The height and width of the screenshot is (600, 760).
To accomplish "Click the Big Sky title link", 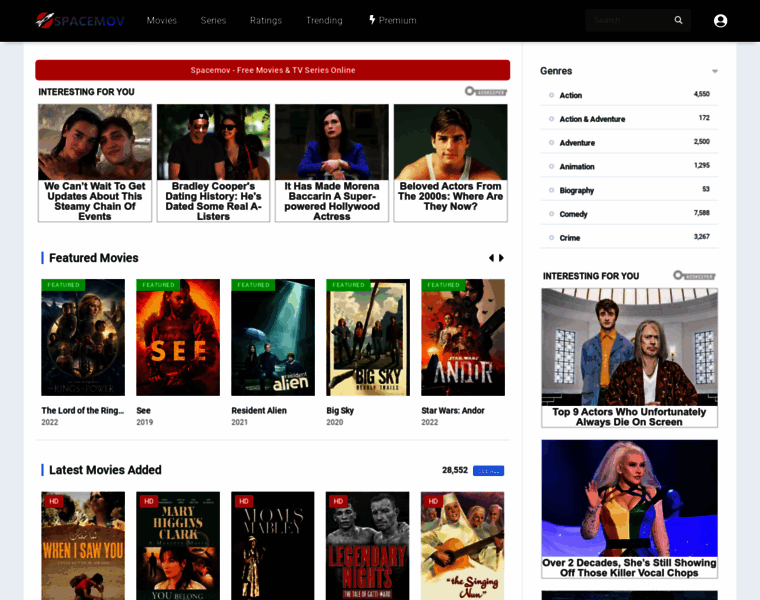I will (340, 411).
